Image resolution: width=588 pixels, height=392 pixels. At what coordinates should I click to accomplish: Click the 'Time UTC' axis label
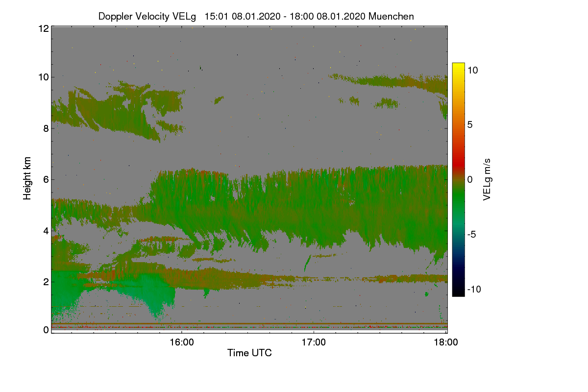point(249,353)
